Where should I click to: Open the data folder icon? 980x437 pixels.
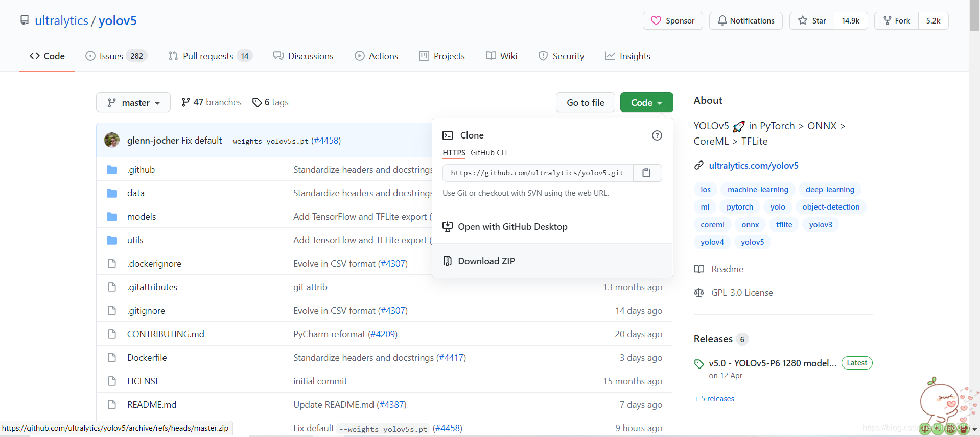click(x=112, y=193)
